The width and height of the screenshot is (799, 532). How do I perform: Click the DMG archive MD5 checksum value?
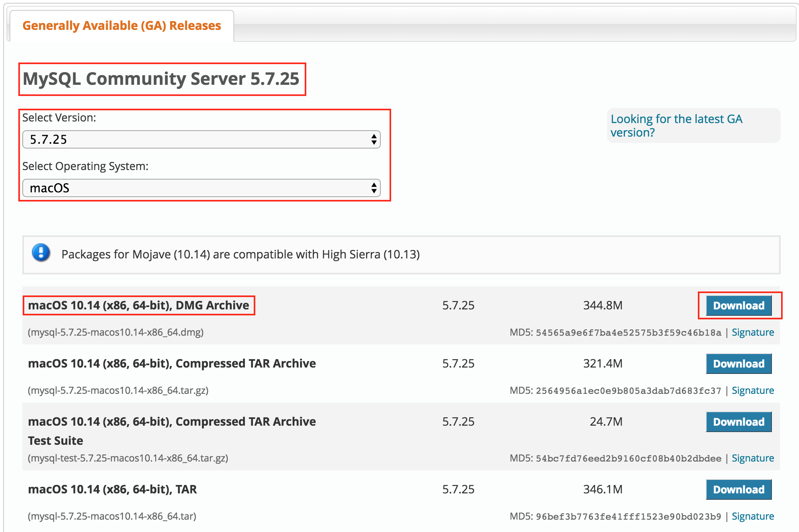click(628, 333)
